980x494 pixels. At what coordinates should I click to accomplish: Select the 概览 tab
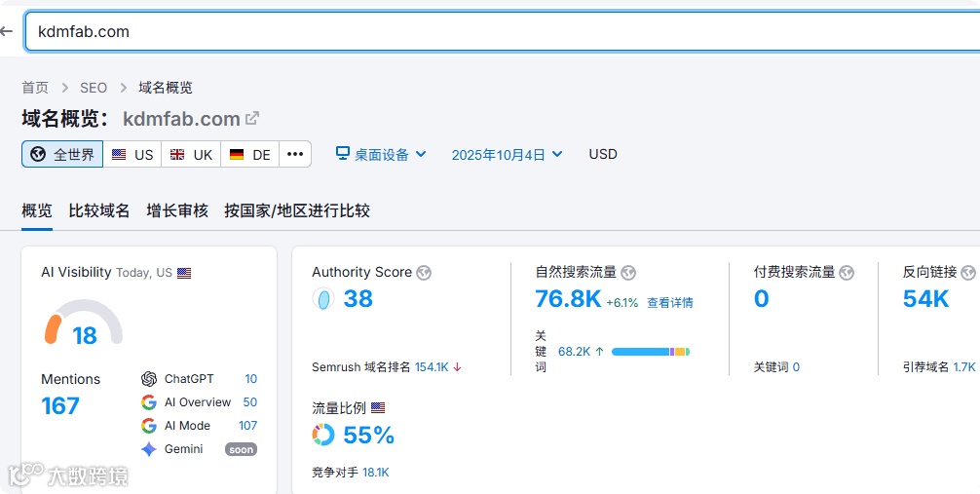tap(37, 210)
